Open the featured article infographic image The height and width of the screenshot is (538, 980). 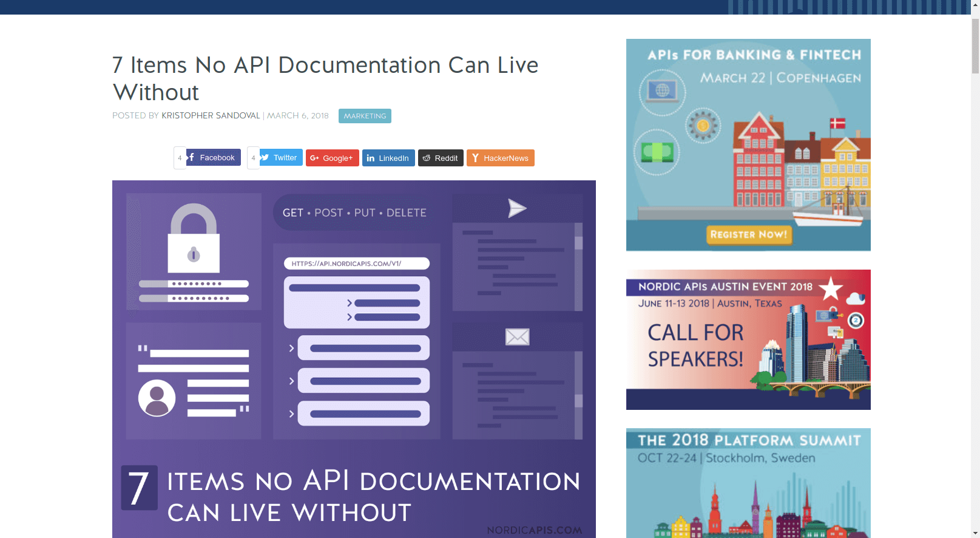[354, 359]
